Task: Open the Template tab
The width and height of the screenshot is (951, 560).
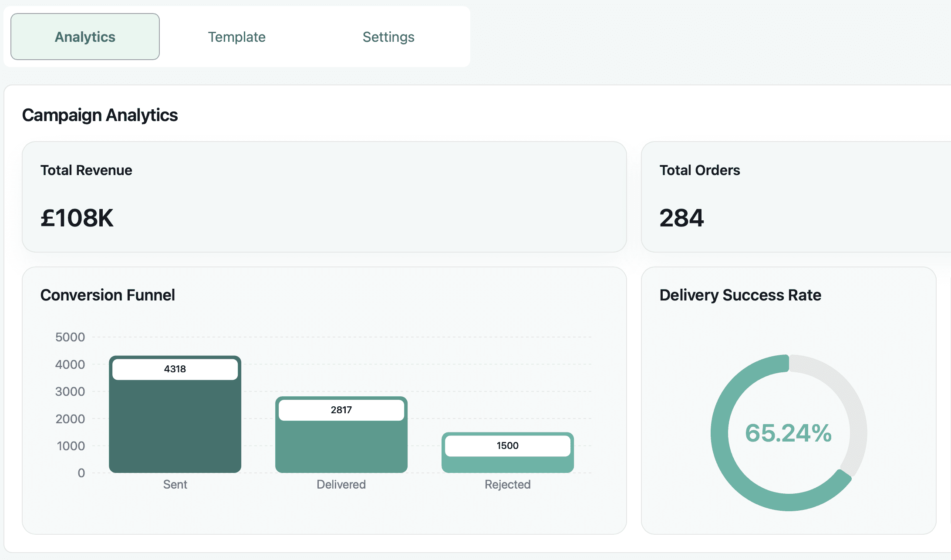Action: pyautogui.click(x=236, y=37)
